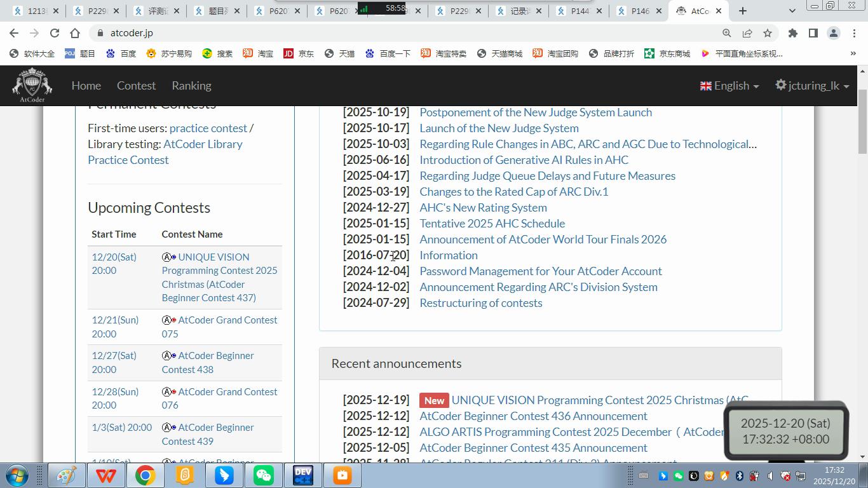
Task: Go to Ranking in the navbar
Action: [191, 86]
